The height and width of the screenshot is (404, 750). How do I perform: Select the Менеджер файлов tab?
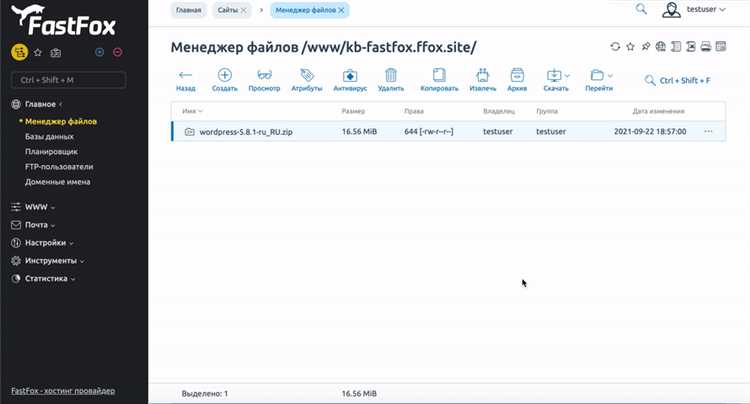(305, 10)
